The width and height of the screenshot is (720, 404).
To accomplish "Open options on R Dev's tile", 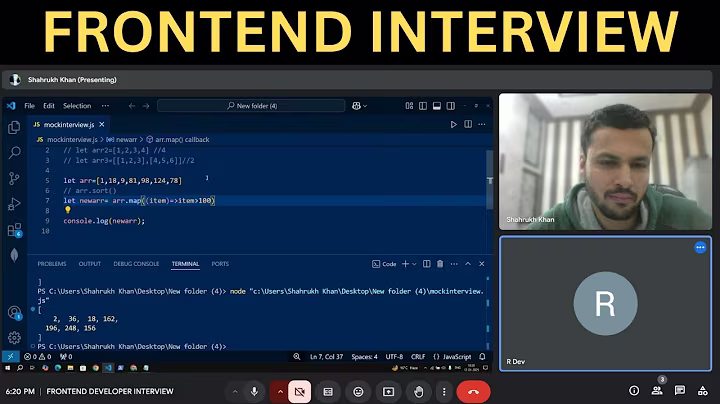I will point(700,247).
